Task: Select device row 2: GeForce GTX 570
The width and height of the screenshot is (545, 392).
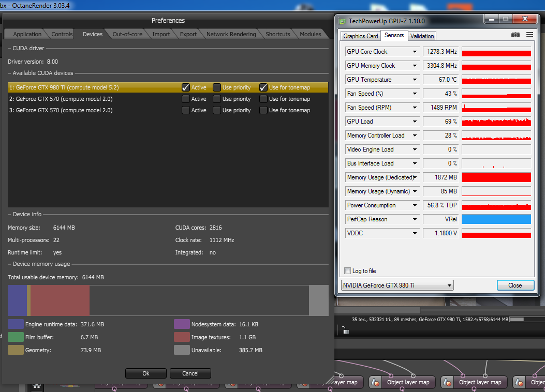Action: (168, 99)
